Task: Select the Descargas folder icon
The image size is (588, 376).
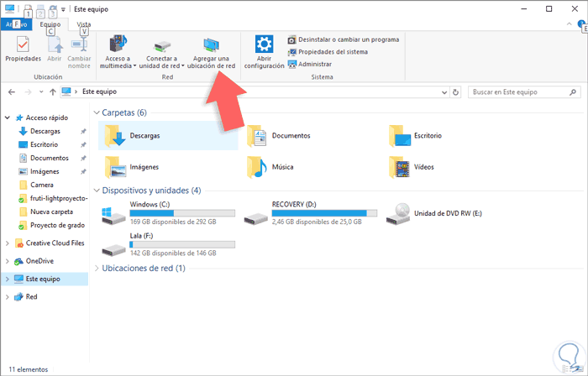Action: [x=114, y=136]
